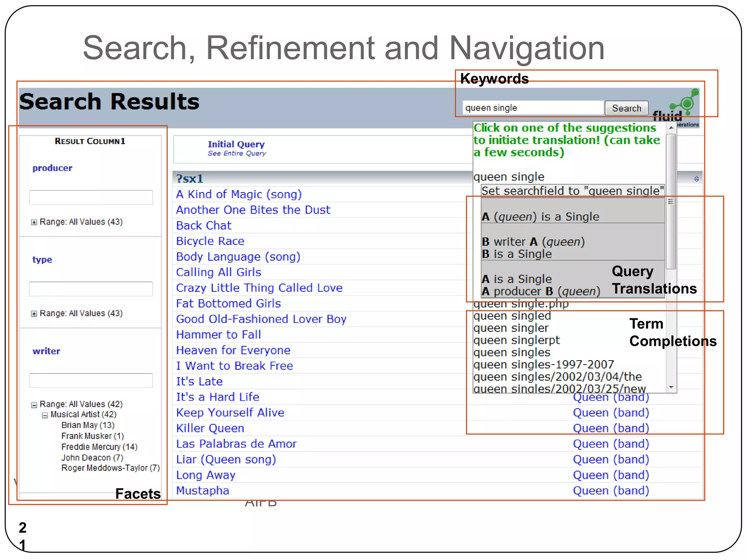
Task: Open the writer facet heading
Action: pyautogui.click(x=46, y=351)
